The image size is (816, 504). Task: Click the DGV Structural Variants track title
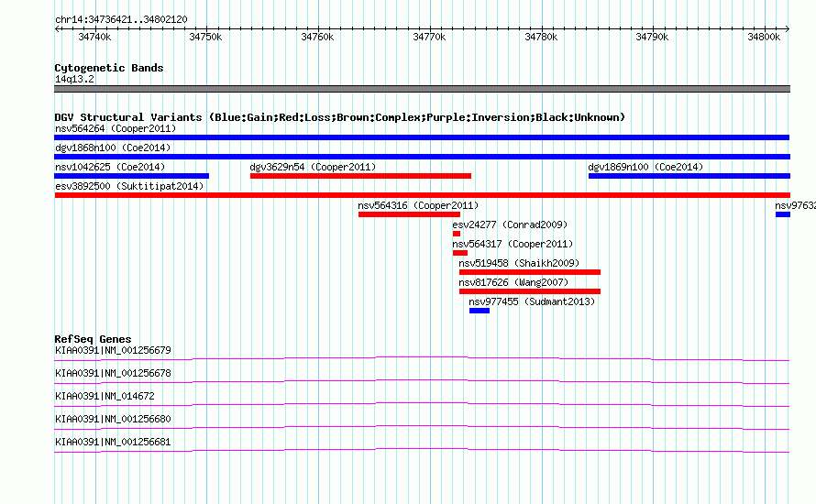340,117
